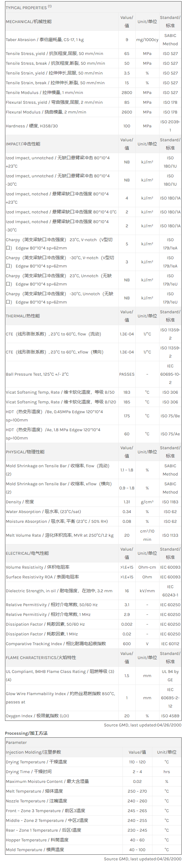Click the Hardness H358/30 row label
Screen dimensions: 184x868
pyautogui.click(x=32, y=126)
